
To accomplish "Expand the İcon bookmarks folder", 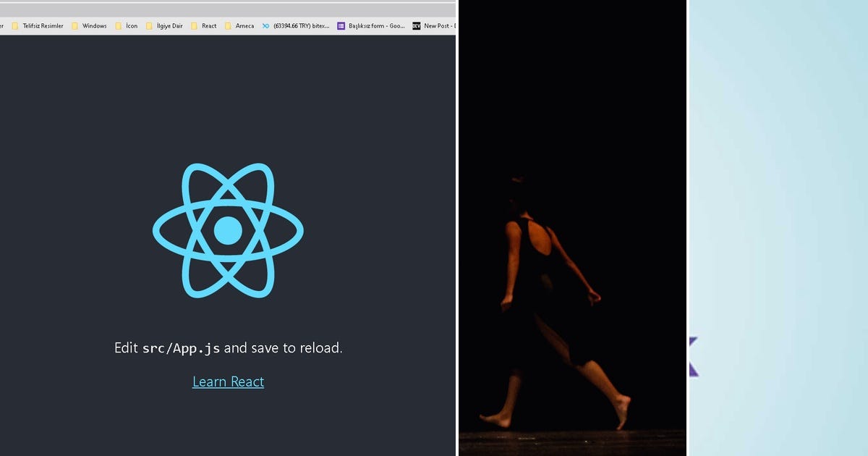I will [x=127, y=25].
